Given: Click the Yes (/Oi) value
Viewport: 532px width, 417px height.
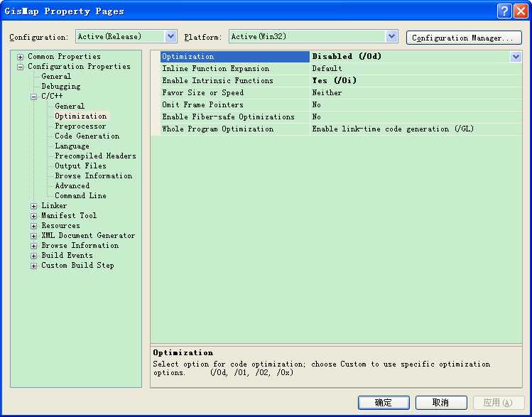Looking at the screenshot, I should click(x=335, y=81).
